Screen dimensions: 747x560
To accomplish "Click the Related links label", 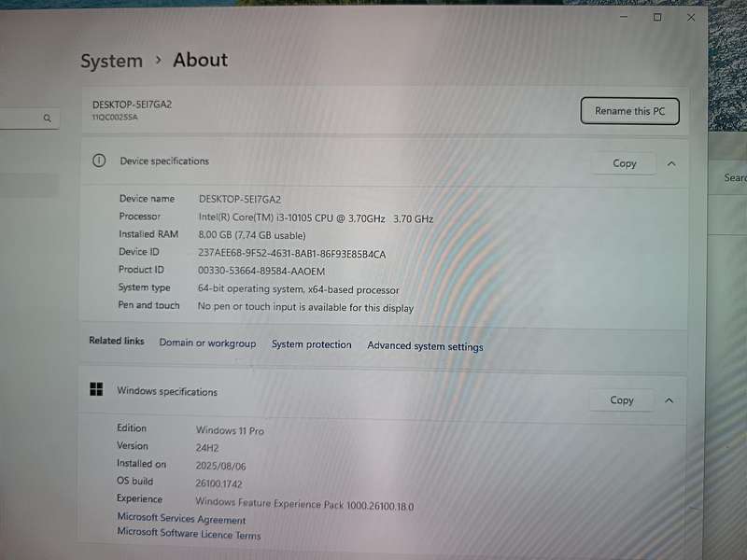I will tap(116, 341).
